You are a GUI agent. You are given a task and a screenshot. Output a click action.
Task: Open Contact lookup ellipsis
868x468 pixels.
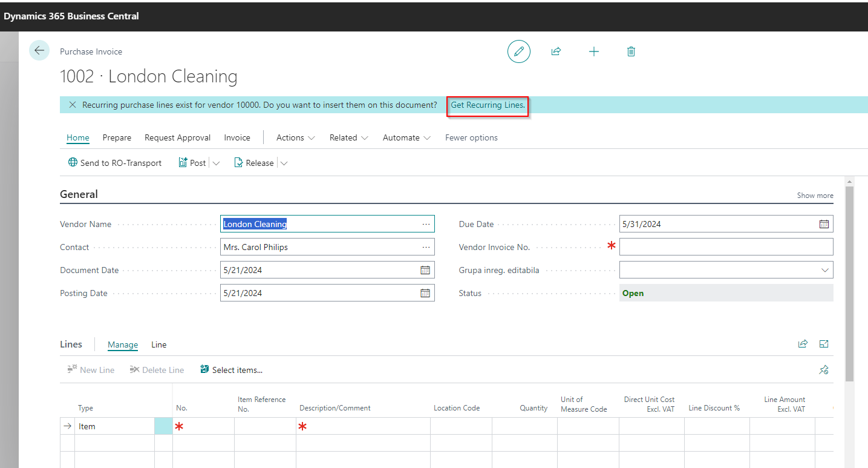tap(426, 247)
